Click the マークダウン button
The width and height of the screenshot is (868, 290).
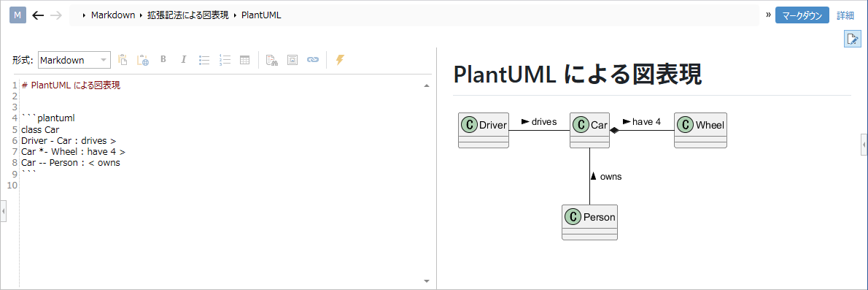pyautogui.click(x=802, y=15)
